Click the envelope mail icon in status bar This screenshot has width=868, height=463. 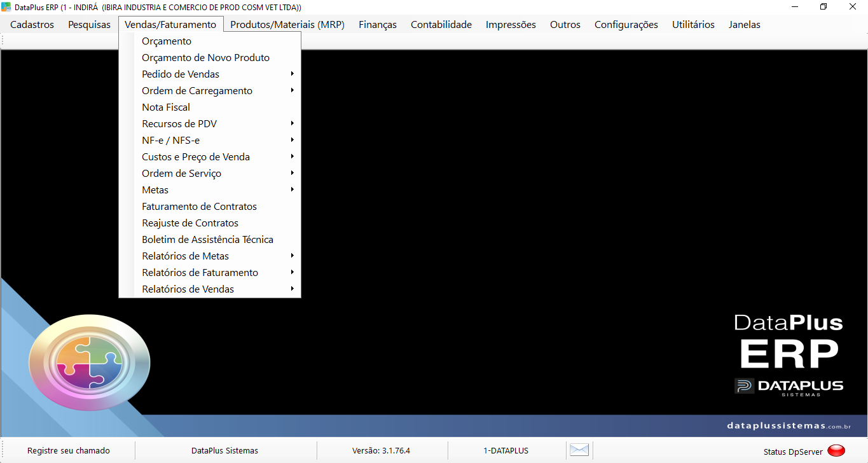(579, 450)
